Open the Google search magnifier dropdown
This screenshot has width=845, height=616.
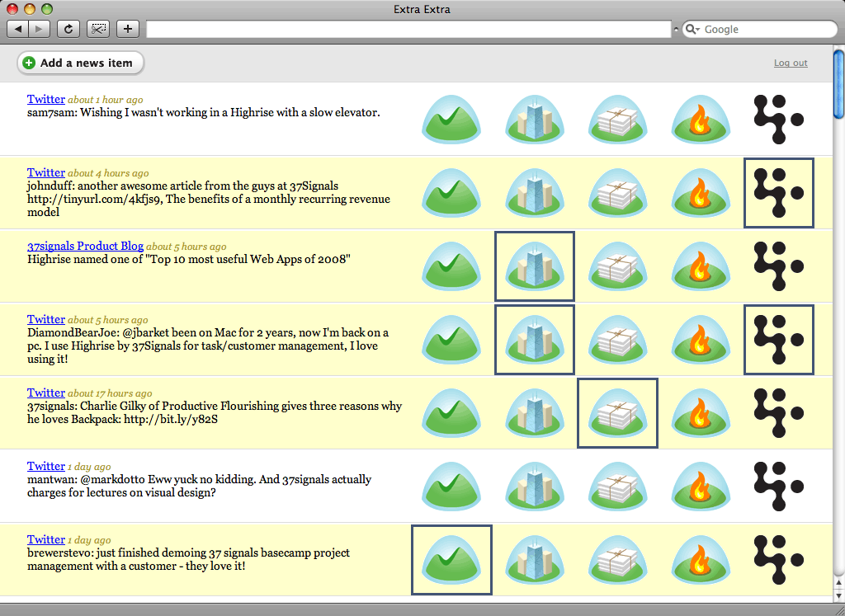click(x=692, y=29)
